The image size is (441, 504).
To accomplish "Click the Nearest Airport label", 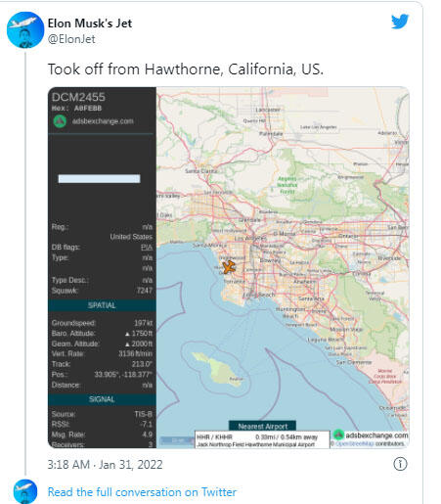I will (x=263, y=426).
